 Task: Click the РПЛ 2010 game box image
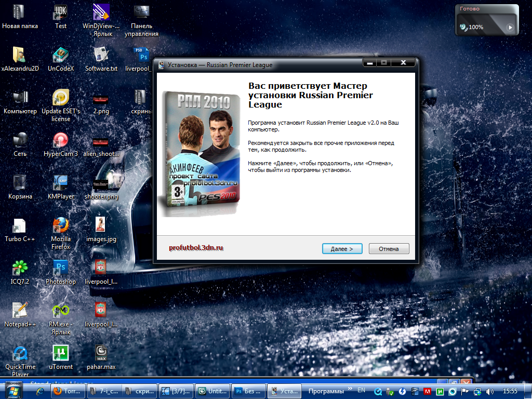[200, 154]
